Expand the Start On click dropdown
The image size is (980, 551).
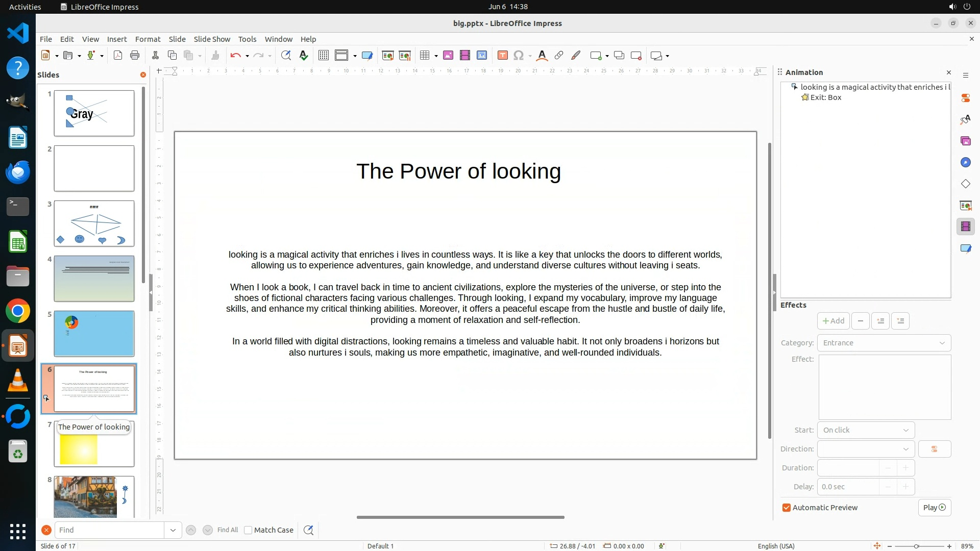[x=866, y=430]
